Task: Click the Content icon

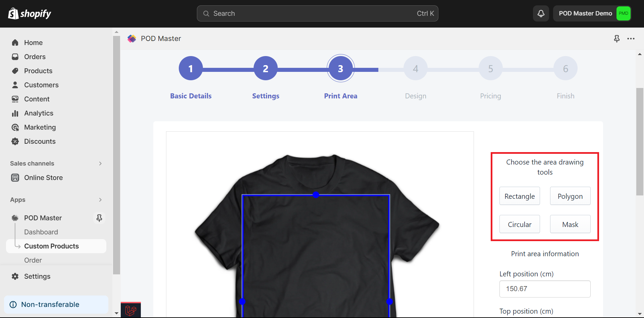Action: coord(15,99)
